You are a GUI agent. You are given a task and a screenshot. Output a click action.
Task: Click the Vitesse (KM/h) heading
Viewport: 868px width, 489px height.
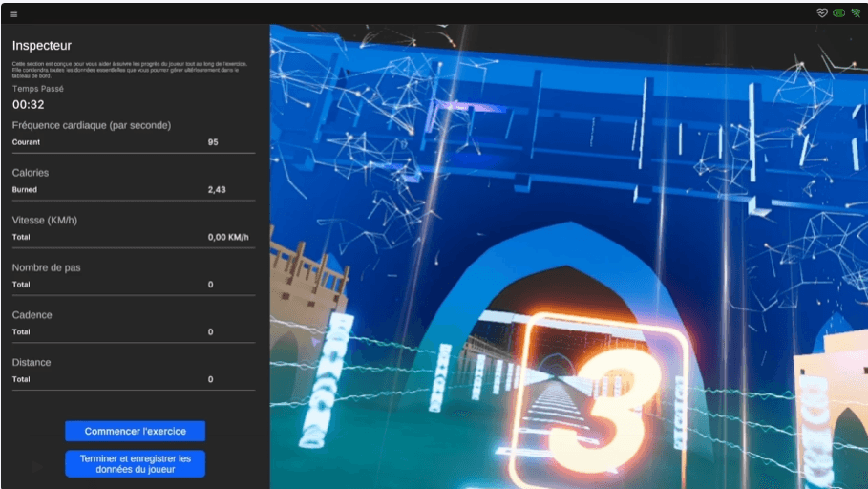45,220
